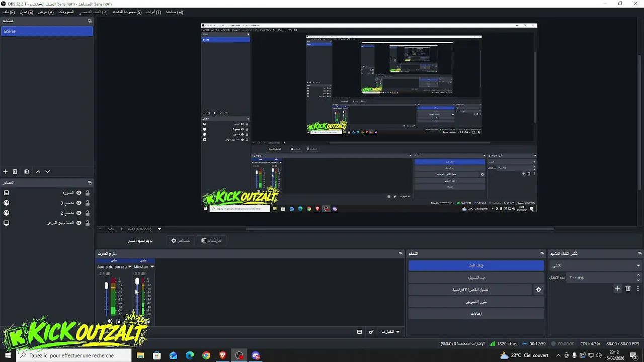Click the Audio du bureau volume fader

click(x=106, y=286)
